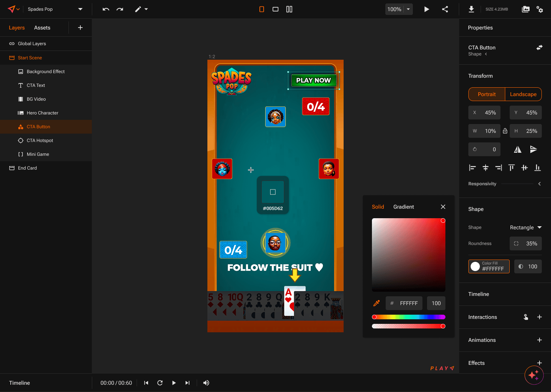The width and height of the screenshot is (551, 392).
Task: Skip to the timeline start
Action: [146, 383]
